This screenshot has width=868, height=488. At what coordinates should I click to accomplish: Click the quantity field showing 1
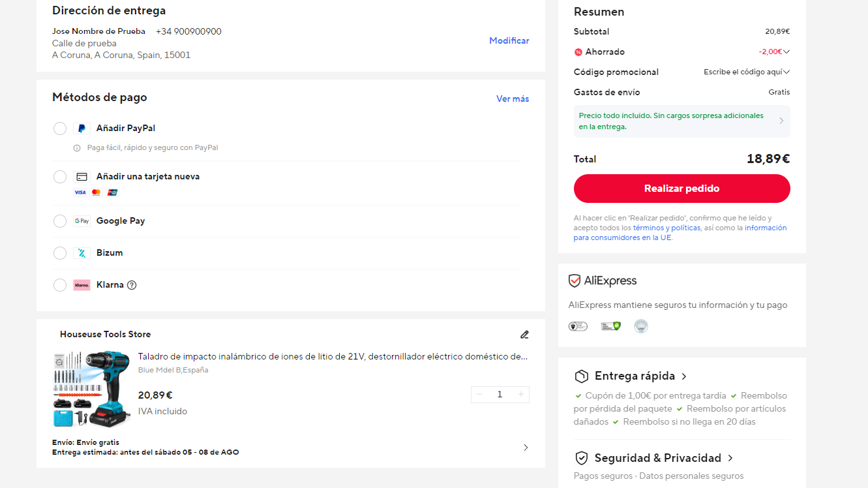coord(500,394)
